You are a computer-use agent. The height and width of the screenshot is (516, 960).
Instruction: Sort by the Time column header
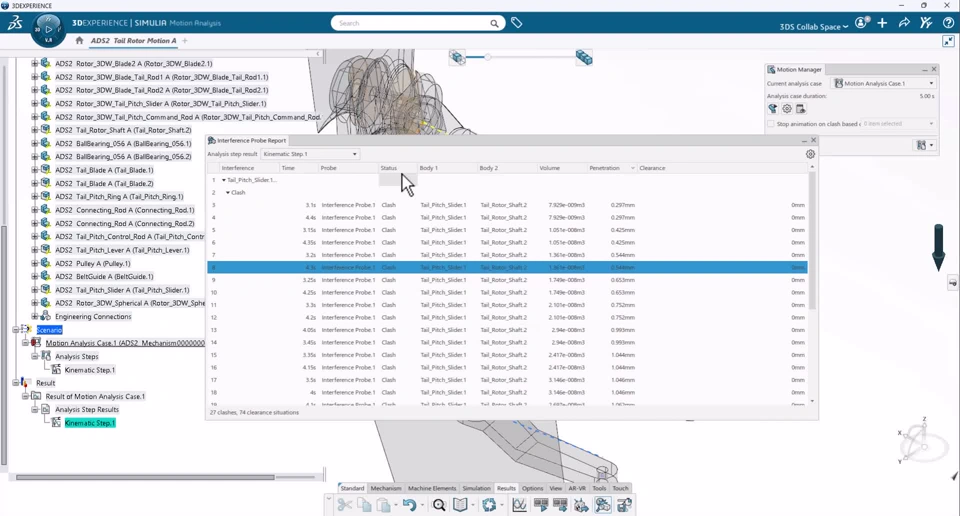(x=298, y=168)
